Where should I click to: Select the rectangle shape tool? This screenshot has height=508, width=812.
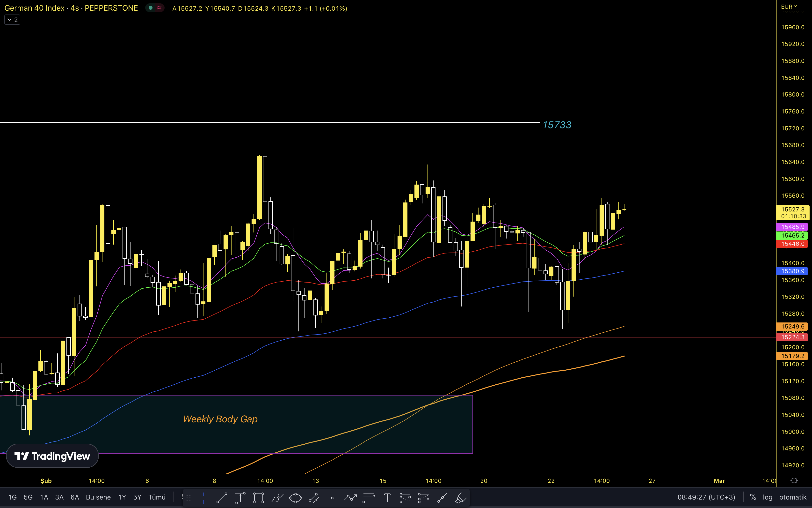tap(258, 498)
